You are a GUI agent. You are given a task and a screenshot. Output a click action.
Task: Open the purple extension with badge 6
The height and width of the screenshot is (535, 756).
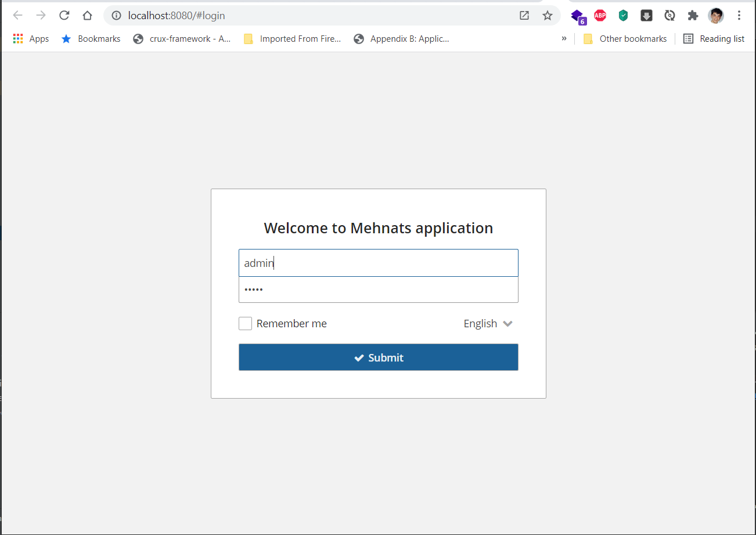point(577,16)
